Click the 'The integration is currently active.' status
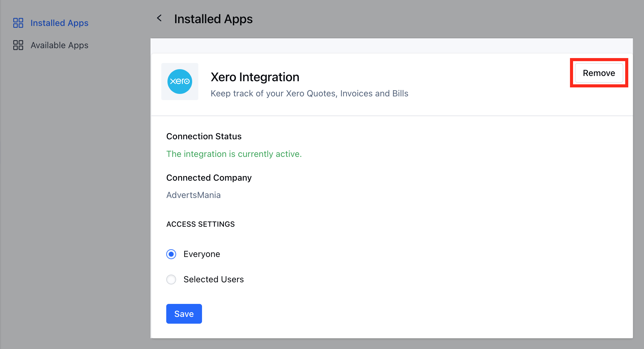Screen dimensions: 644x349 [234, 154]
